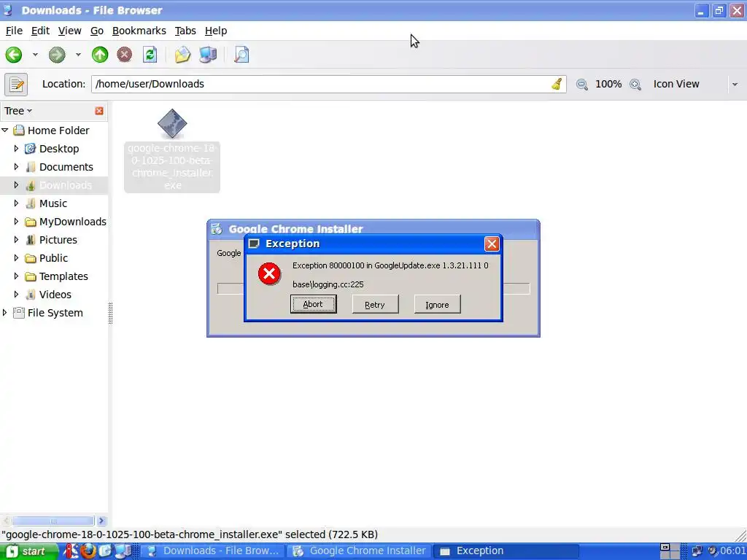The height and width of the screenshot is (560, 747).
Task: Zoom out using the magnifier minus icon
Action: click(x=581, y=85)
